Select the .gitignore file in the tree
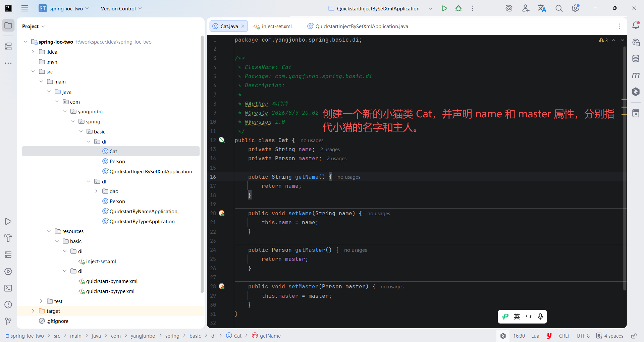The image size is (644, 342). [57, 321]
